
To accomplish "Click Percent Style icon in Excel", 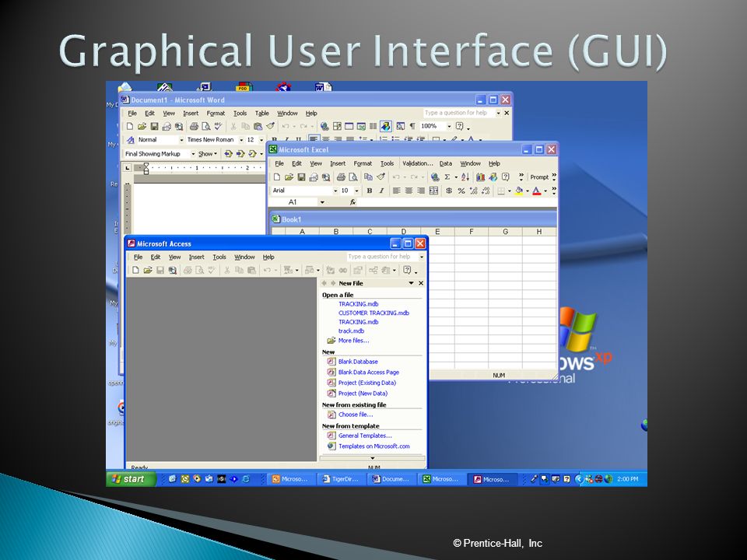I will click(x=461, y=191).
